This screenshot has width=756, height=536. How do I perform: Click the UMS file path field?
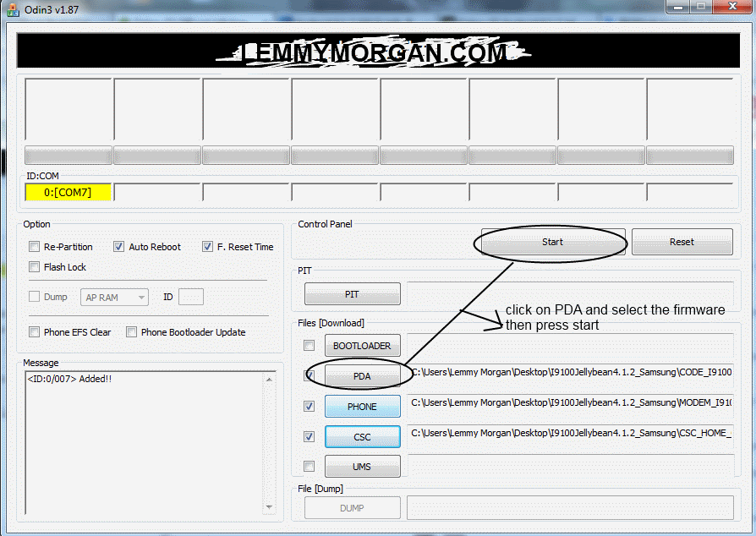pyautogui.click(x=571, y=466)
